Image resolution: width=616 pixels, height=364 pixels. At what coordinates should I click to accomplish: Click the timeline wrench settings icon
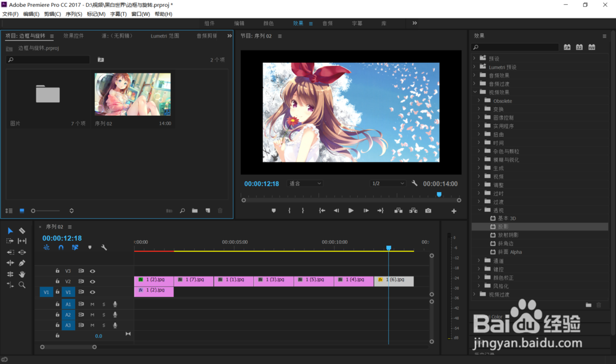pyautogui.click(x=104, y=248)
